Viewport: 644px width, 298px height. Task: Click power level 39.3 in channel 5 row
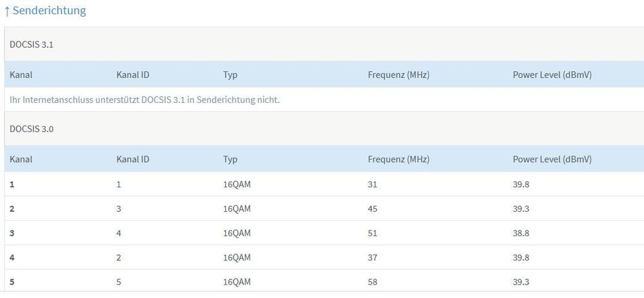coord(522,282)
